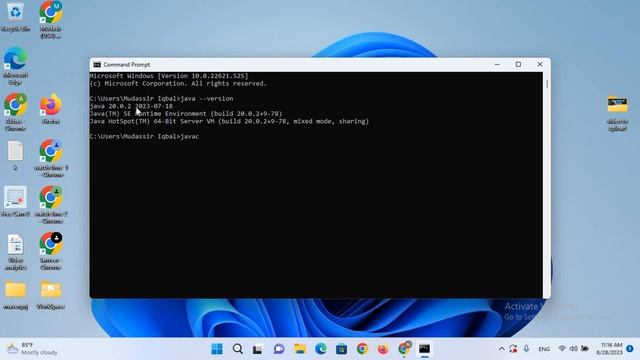Click the Command Prompt title bar icon
The image size is (640, 360).
click(x=97, y=64)
